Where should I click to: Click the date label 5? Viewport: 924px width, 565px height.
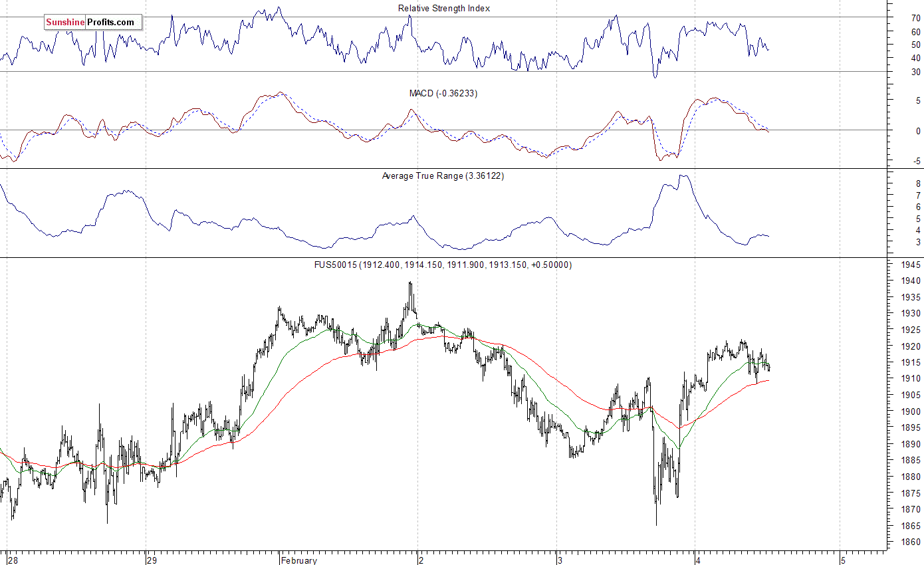[843, 560]
